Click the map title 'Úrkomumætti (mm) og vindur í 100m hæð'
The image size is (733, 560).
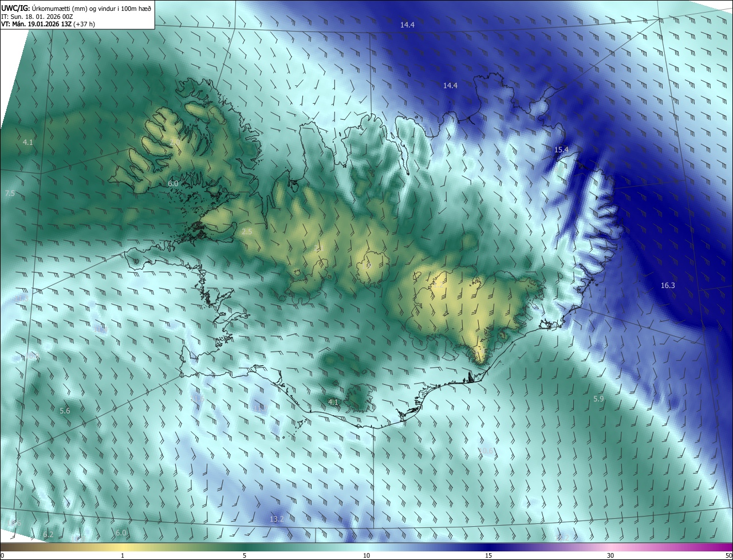point(92,7)
